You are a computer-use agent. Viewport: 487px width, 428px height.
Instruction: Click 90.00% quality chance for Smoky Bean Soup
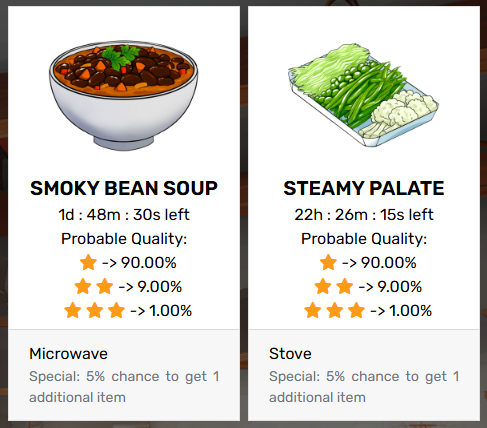149,263
